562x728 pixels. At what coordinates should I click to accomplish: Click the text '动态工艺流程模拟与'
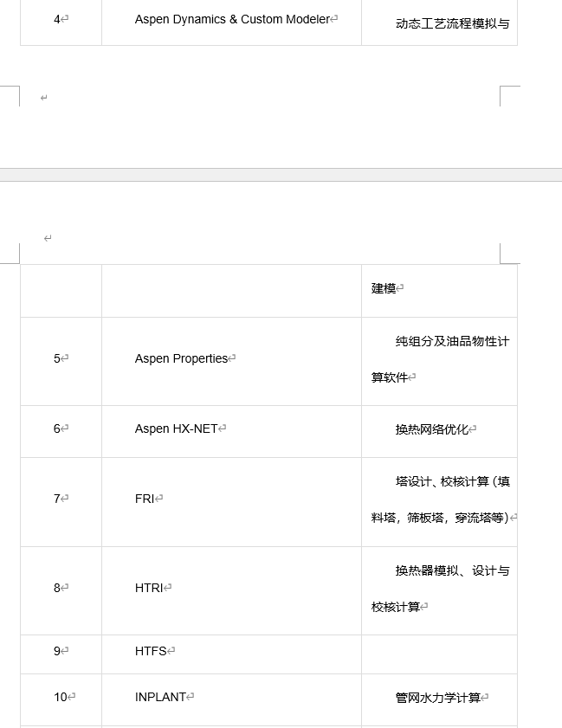[452, 23]
